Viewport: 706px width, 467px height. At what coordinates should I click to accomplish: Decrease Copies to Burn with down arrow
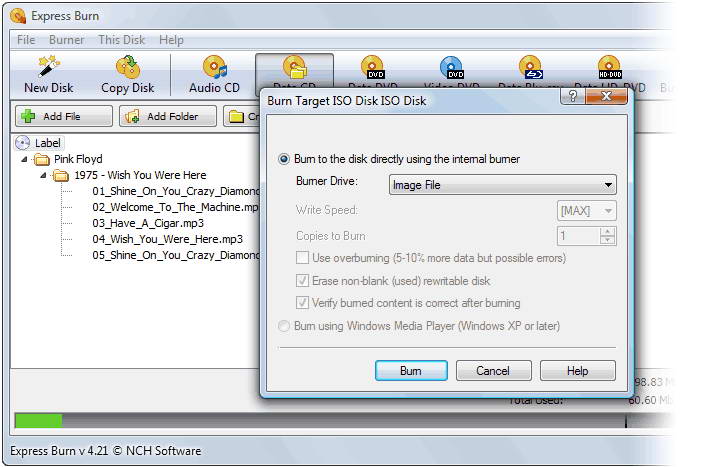click(x=608, y=240)
